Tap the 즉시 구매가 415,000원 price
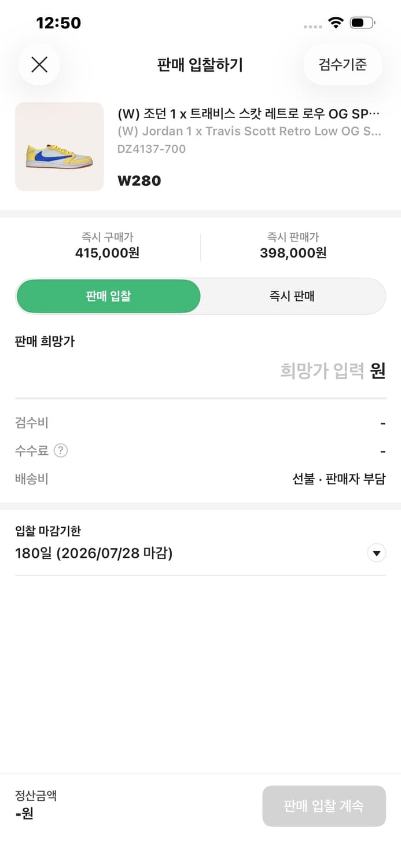401x868 pixels. pyautogui.click(x=108, y=253)
